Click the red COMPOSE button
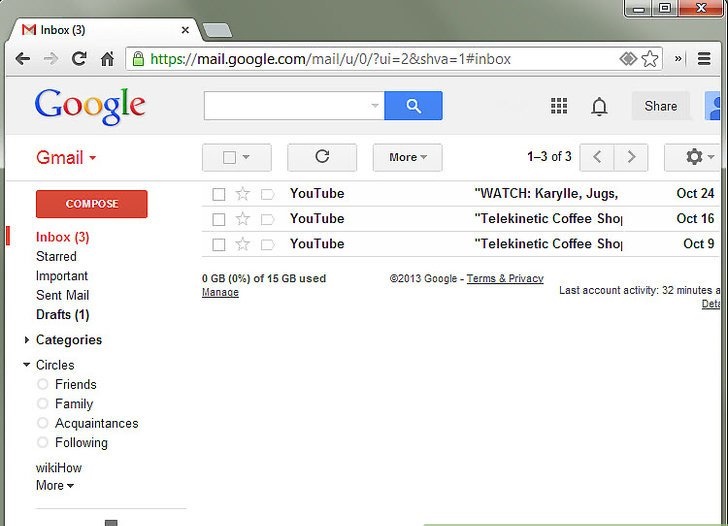This screenshot has width=728, height=526. [x=91, y=204]
